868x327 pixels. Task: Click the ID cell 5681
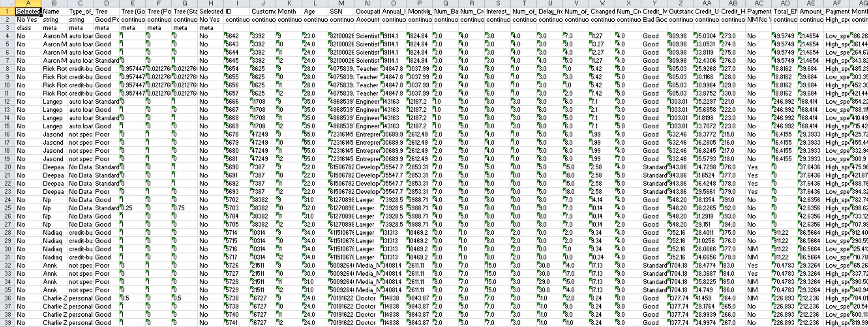coord(237,159)
